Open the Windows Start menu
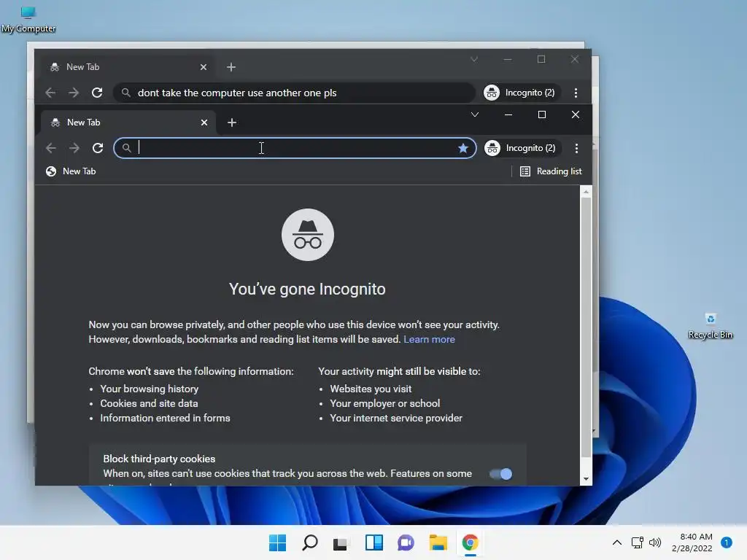Viewport: 747px width, 560px height. 278,542
